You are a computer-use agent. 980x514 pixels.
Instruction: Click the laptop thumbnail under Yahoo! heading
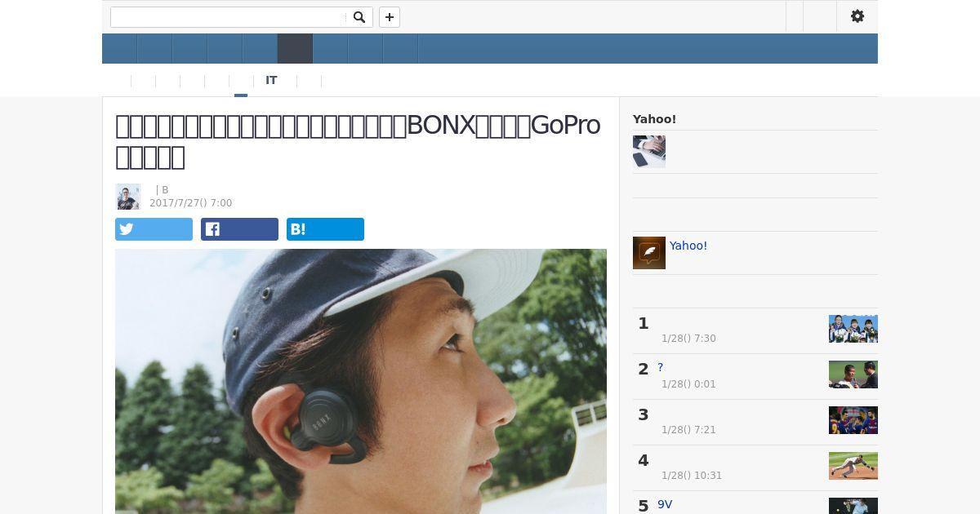(649, 152)
